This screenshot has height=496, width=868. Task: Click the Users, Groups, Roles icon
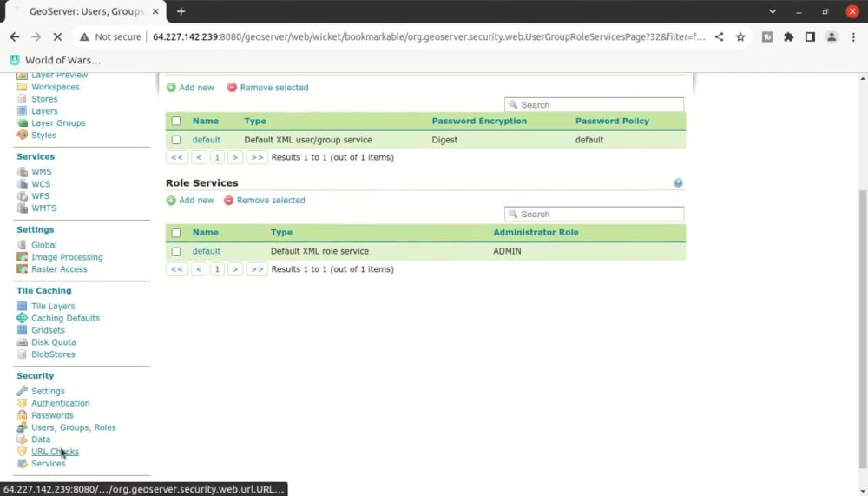pyautogui.click(x=23, y=428)
